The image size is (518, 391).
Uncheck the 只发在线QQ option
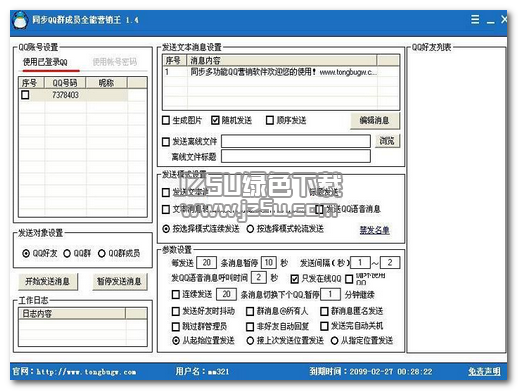[294, 279]
